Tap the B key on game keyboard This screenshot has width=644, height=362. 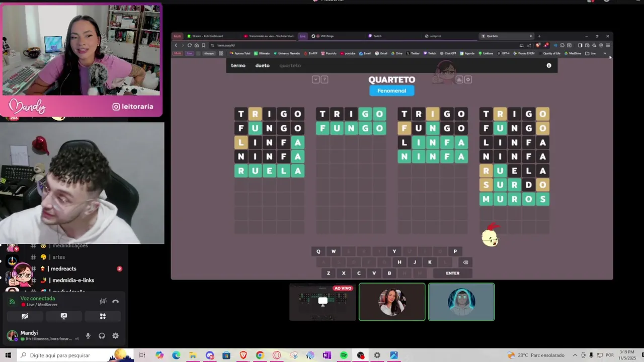pos(389,273)
